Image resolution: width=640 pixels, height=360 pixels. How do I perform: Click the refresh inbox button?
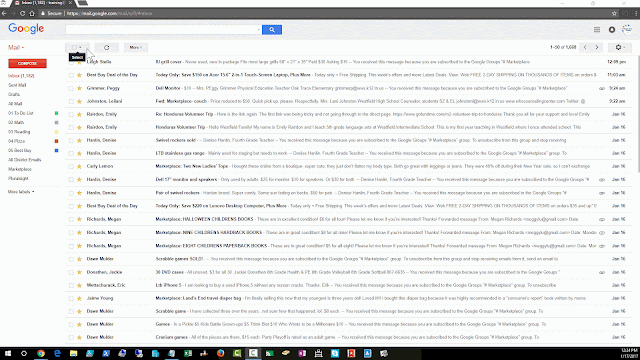[x=107, y=47]
